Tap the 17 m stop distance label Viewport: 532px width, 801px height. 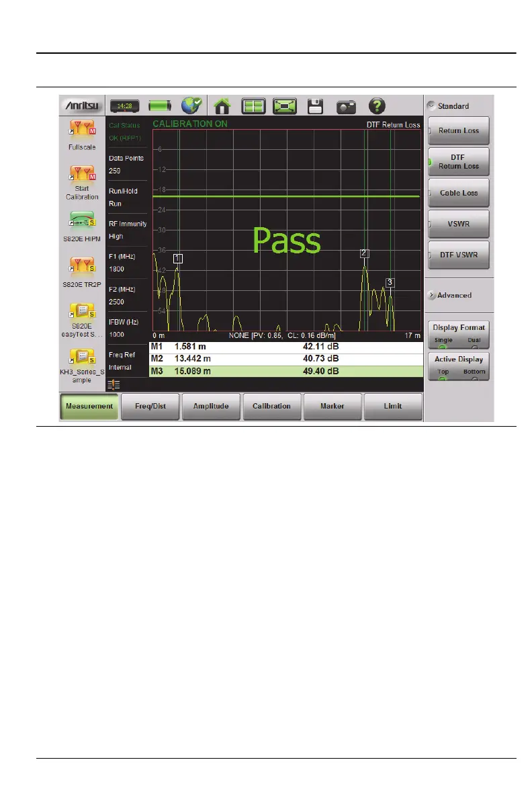pyautogui.click(x=412, y=335)
